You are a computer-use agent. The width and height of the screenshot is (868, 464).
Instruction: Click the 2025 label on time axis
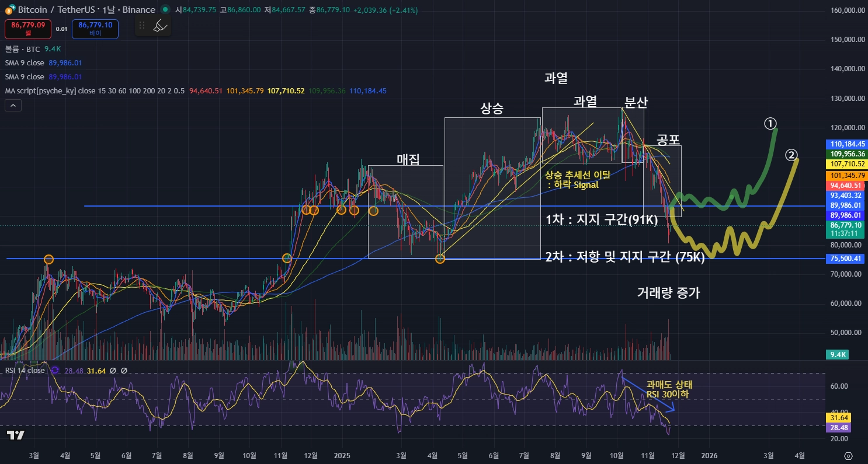[341, 455]
